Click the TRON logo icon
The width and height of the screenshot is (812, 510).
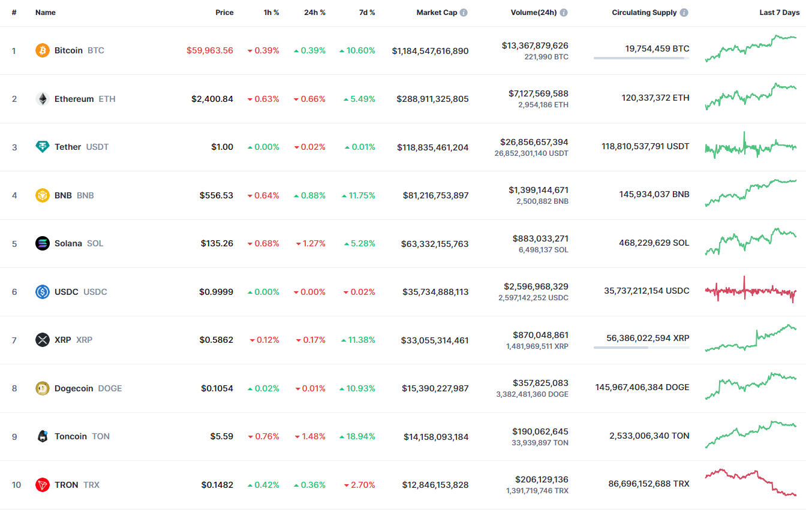pos(42,485)
